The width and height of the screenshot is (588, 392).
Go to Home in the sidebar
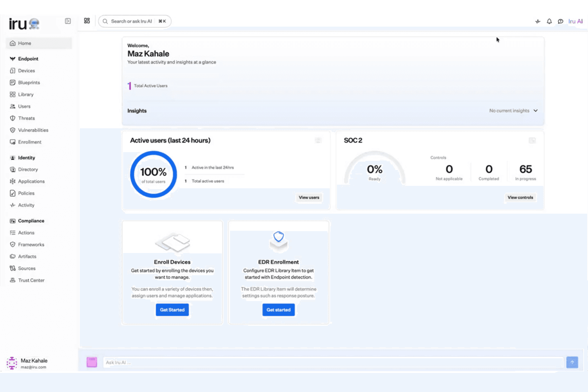[39, 43]
